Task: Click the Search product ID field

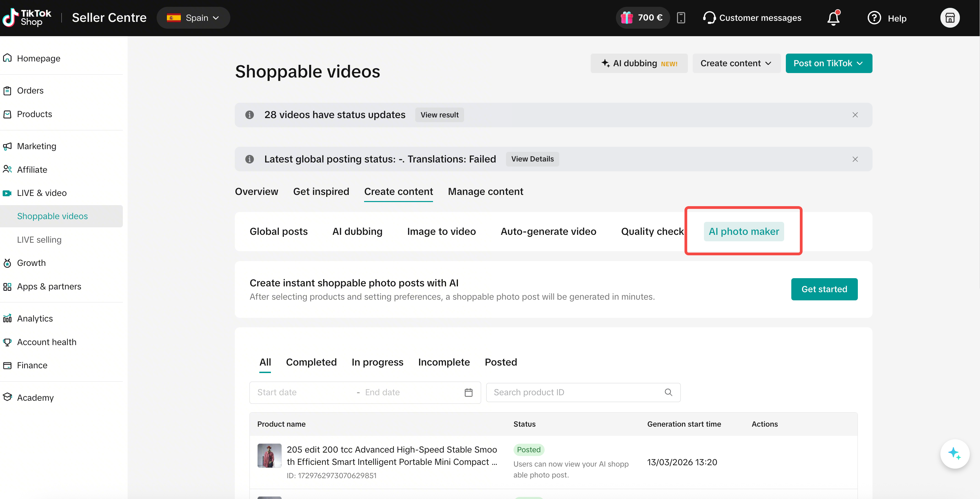Action: point(575,393)
